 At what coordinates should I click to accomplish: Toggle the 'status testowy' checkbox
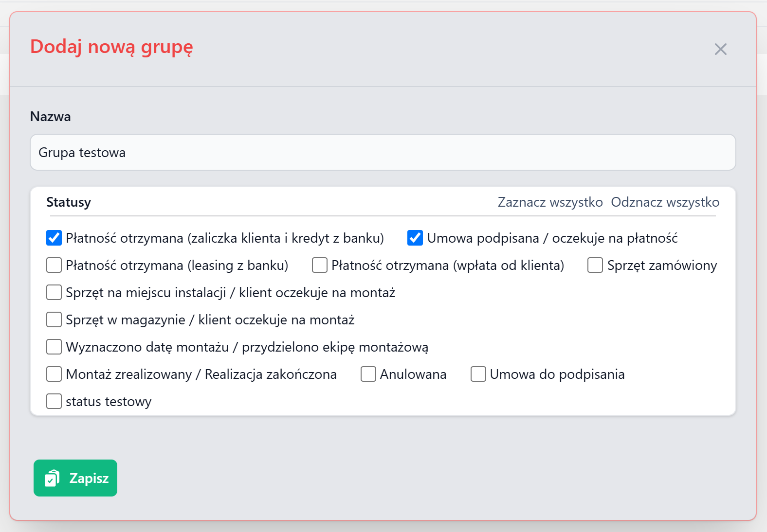pos(54,402)
